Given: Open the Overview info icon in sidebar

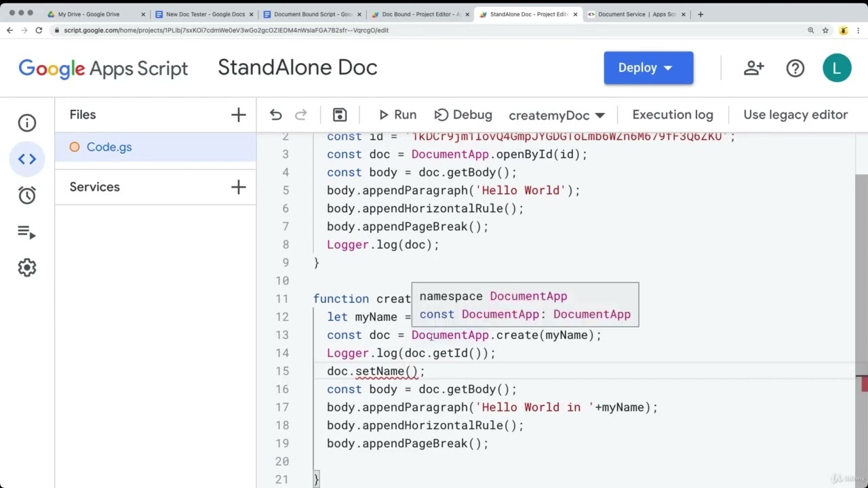Looking at the screenshot, I should [27, 123].
